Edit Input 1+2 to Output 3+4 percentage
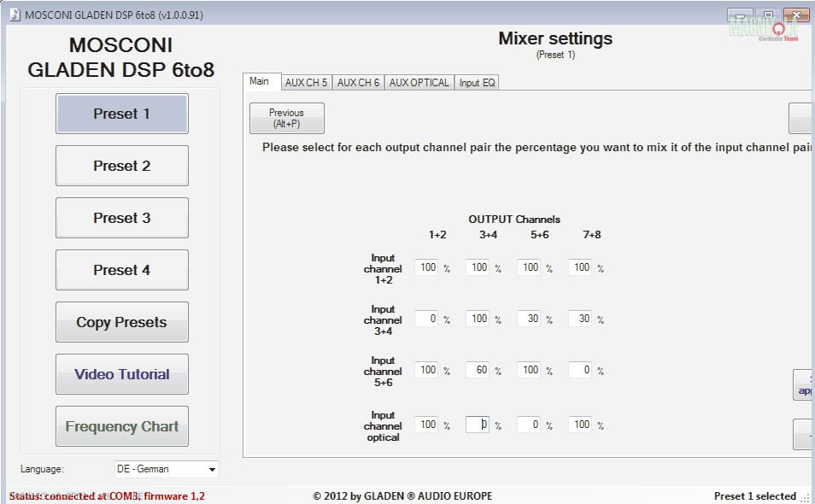This screenshot has height=504, width=815. point(478,267)
